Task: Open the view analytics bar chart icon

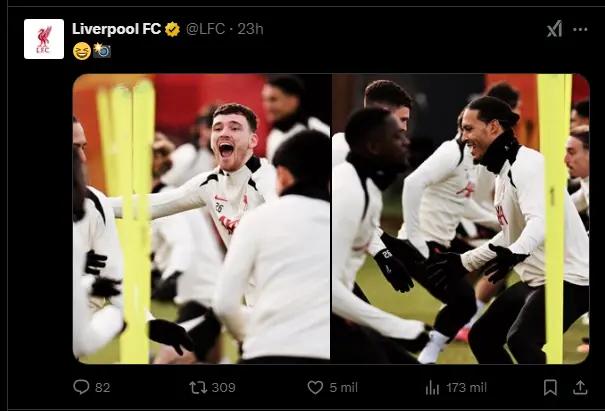Action: (x=432, y=387)
